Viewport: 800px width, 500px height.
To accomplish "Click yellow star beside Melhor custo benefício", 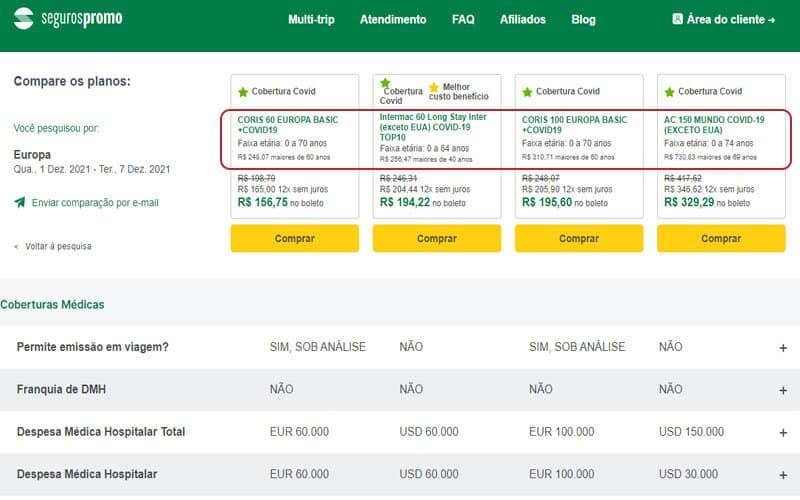I will click(434, 87).
